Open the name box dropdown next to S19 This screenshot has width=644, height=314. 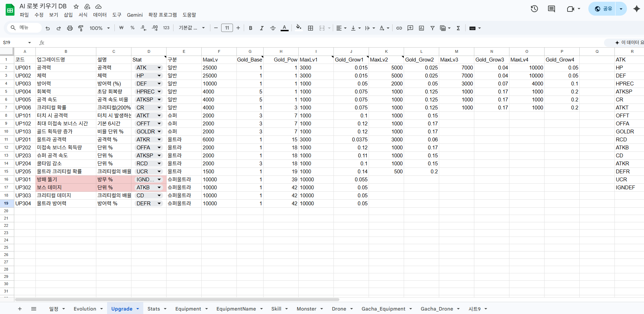coord(30,43)
